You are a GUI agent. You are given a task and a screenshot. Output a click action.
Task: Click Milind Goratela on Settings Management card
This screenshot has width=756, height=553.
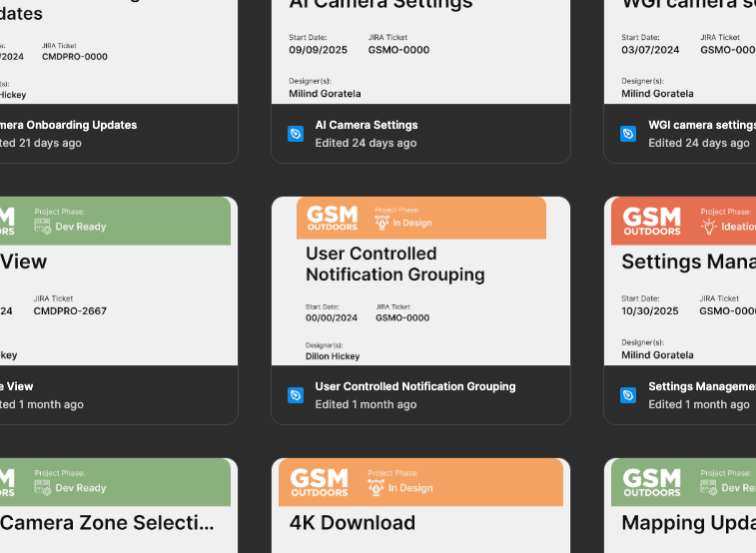point(657,355)
